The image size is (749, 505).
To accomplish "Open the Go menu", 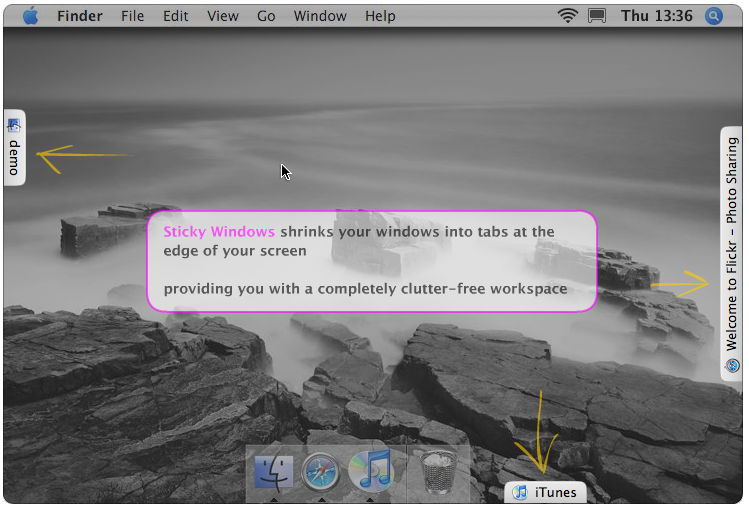I will (266, 16).
